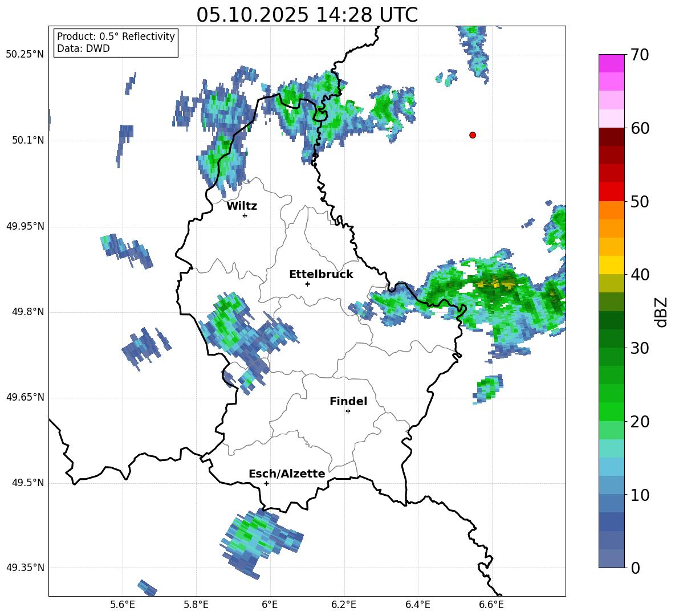Click the 49.65°N latitude label
The width and height of the screenshot is (675, 616).
pos(25,397)
